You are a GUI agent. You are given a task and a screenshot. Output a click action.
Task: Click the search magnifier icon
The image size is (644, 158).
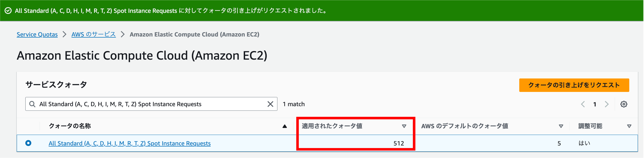pyautogui.click(x=32, y=104)
